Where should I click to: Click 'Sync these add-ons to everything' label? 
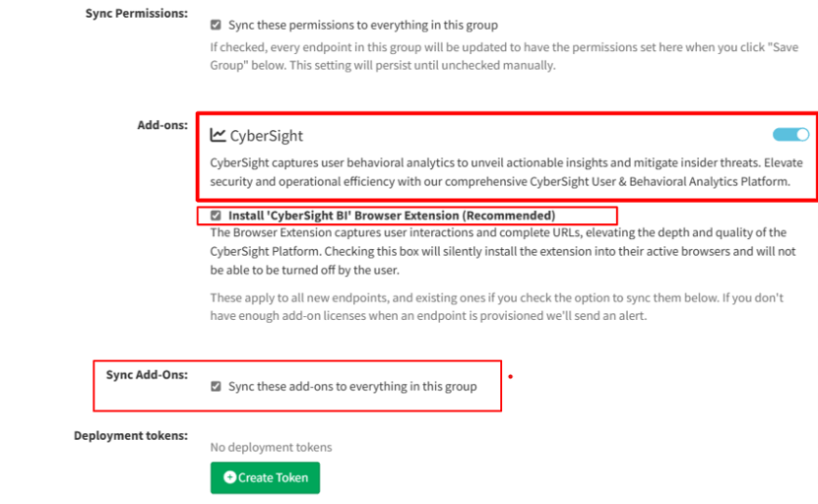pos(352,387)
